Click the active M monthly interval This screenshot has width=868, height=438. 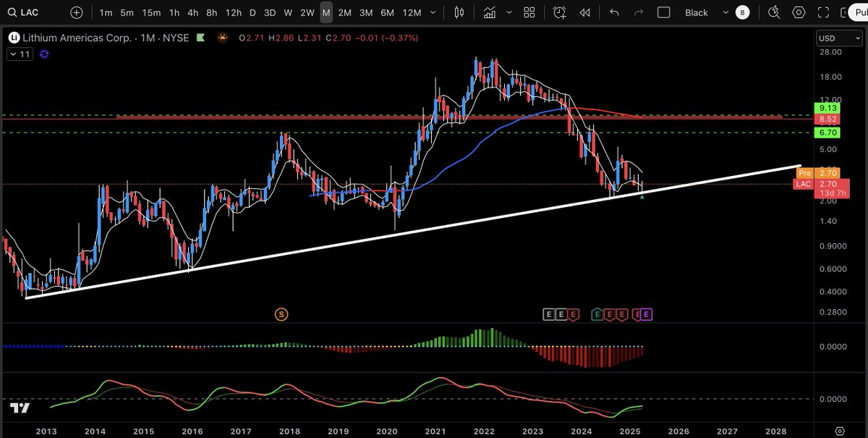326,12
